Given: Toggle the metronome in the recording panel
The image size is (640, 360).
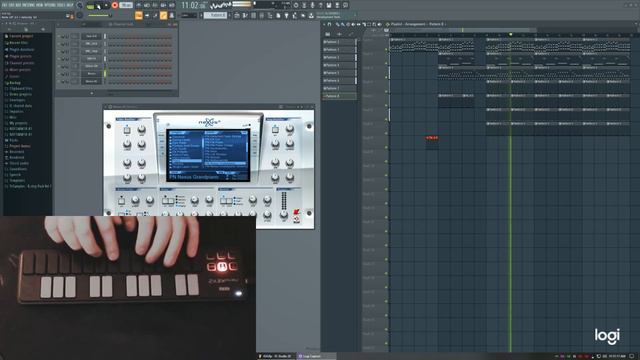Looking at the screenshot, I should pyautogui.click(x=139, y=5).
